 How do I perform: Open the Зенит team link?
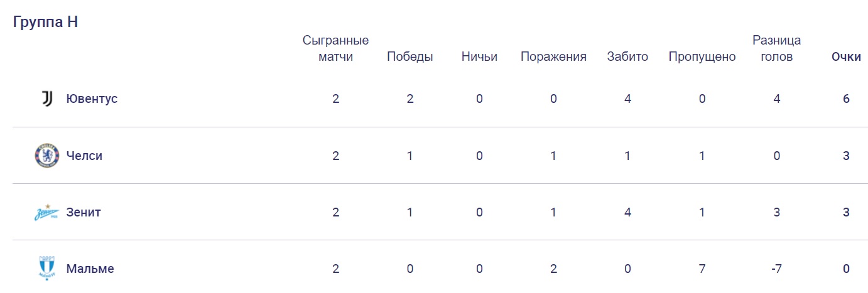[84, 212]
